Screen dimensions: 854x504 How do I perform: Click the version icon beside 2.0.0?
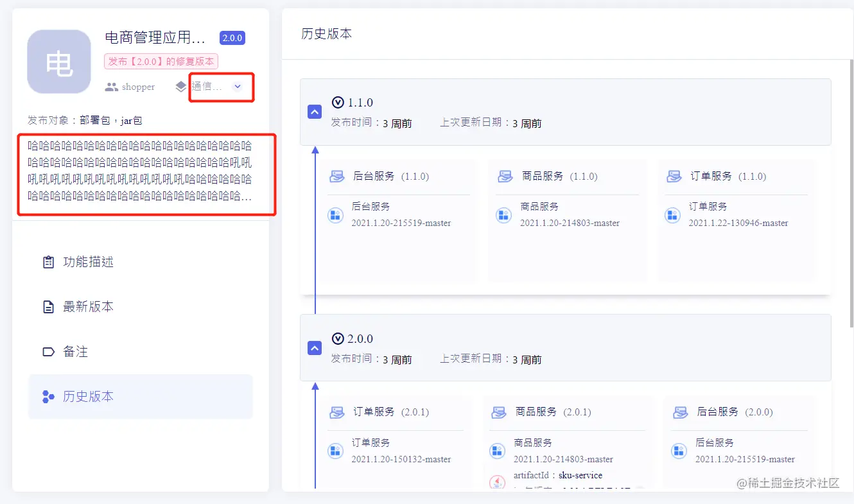tap(338, 338)
